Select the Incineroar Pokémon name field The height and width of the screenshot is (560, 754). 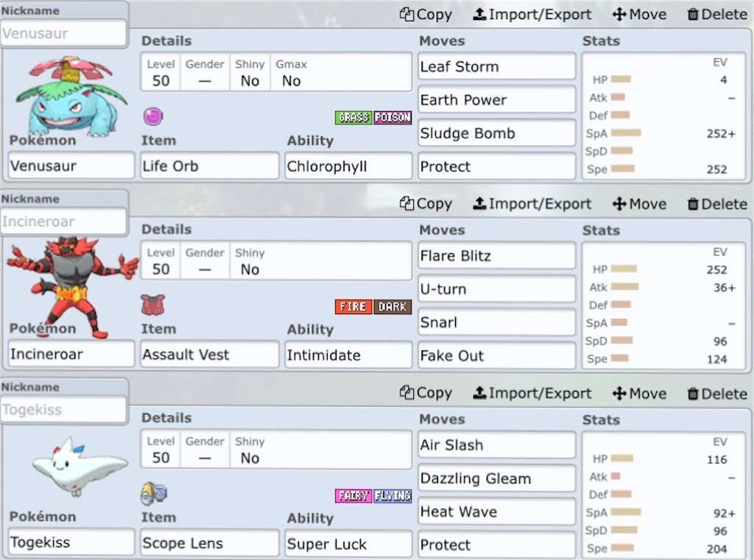pyautogui.click(x=71, y=354)
